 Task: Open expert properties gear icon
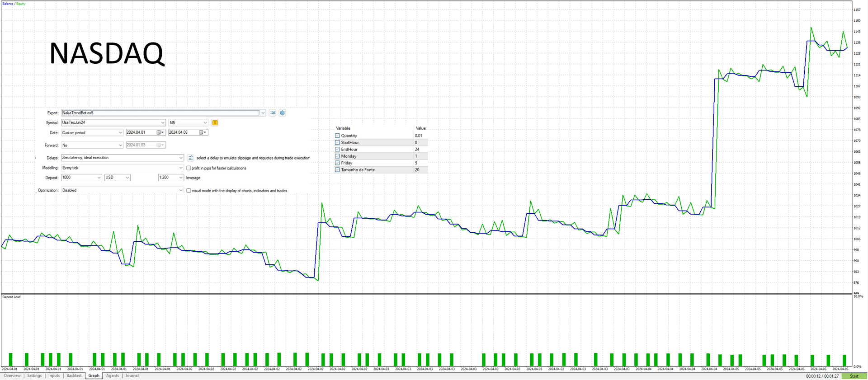[x=283, y=113]
